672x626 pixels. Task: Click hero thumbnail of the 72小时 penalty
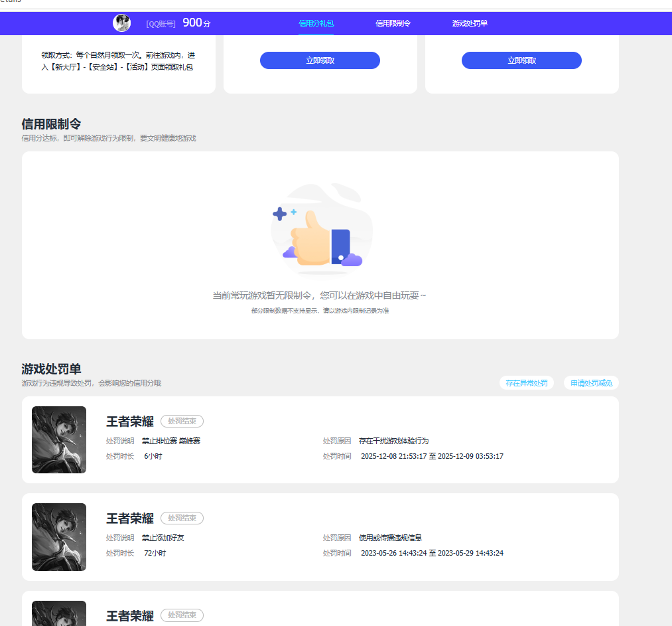[x=59, y=537]
